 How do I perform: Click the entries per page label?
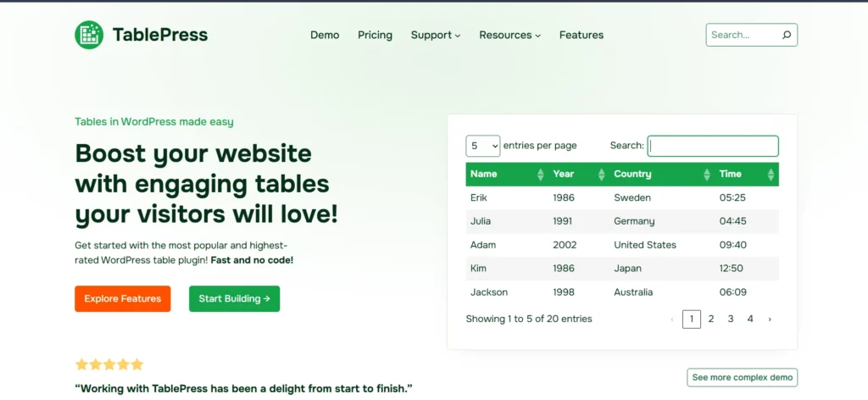pyautogui.click(x=540, y=146)
